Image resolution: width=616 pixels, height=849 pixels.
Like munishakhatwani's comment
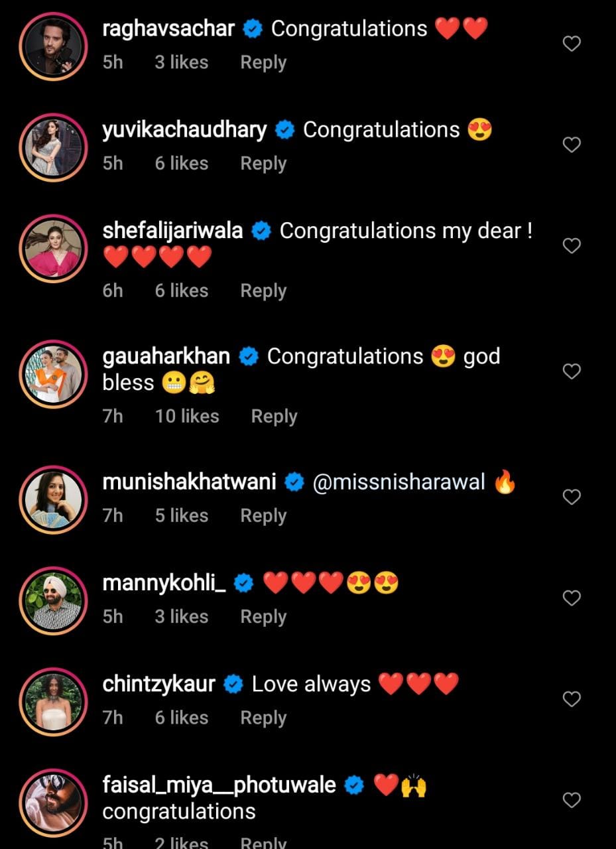572,497
